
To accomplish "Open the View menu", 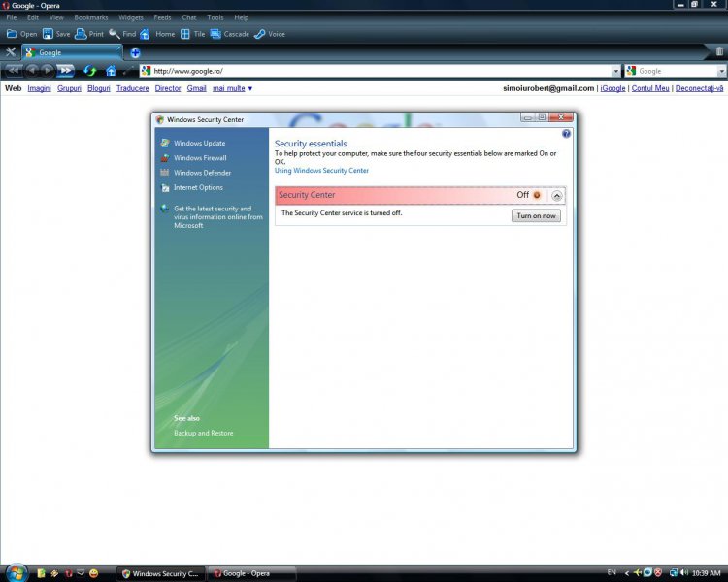I will 56,17.
